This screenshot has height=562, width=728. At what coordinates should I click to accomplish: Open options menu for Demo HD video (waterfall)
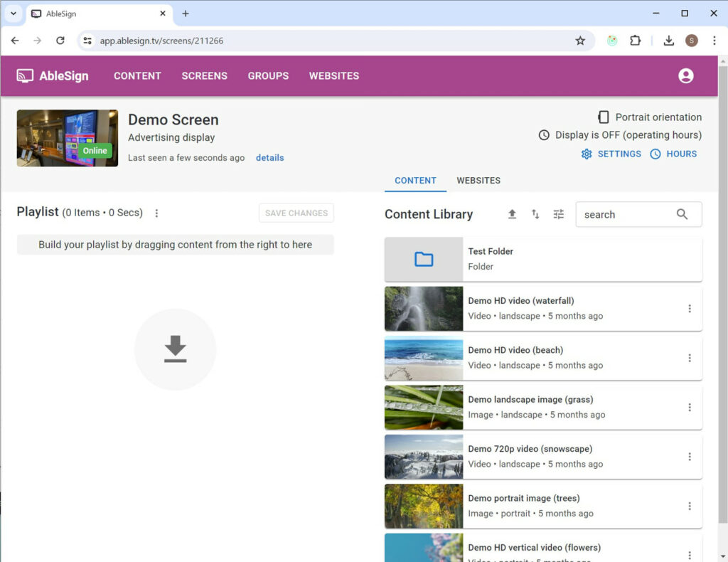[x=689, y=309]
